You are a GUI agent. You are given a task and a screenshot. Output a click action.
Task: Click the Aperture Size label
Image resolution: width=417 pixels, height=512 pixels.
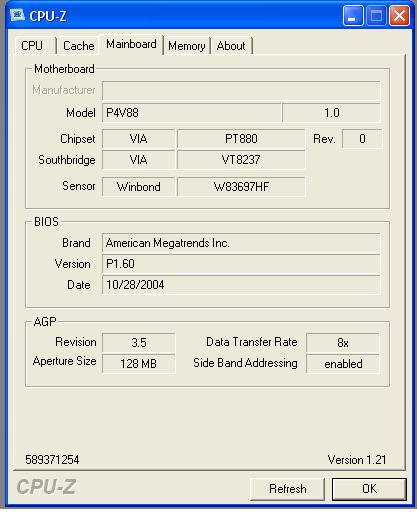65,361
